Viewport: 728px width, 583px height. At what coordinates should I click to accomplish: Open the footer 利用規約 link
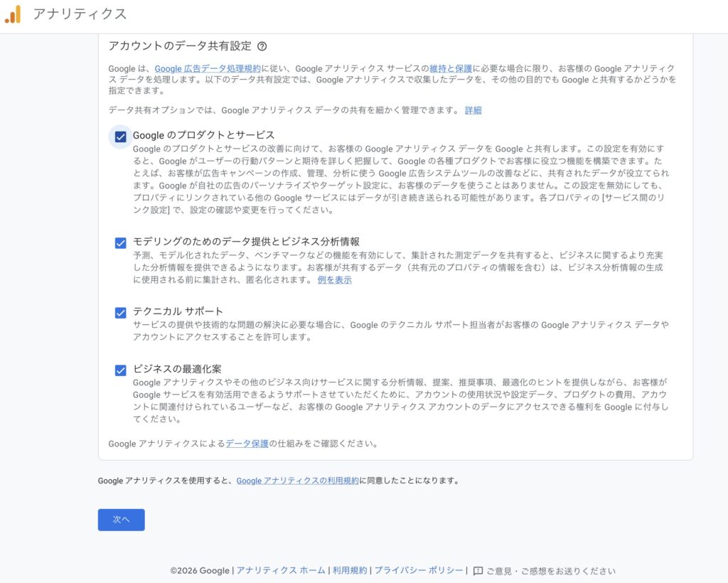point(350,571)
